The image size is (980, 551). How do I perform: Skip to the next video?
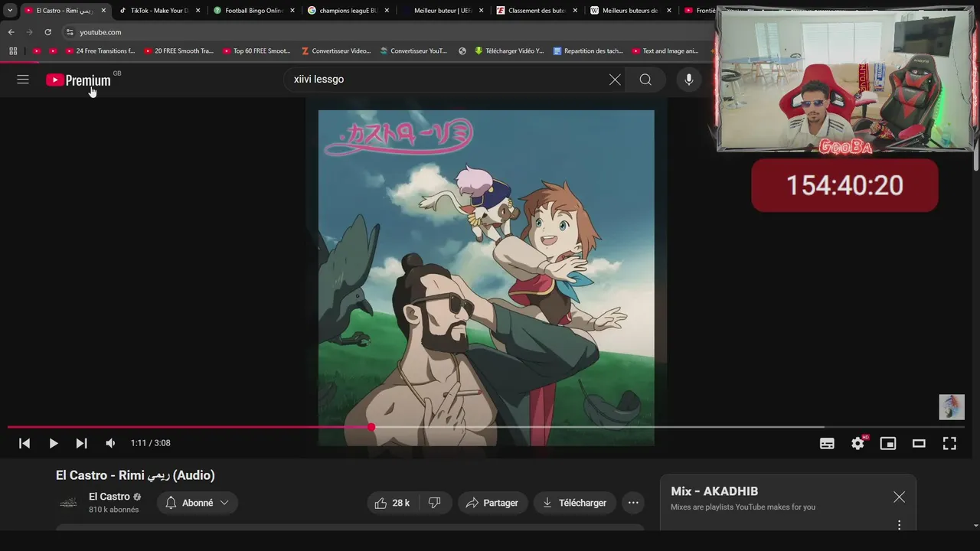coord(81,443)
